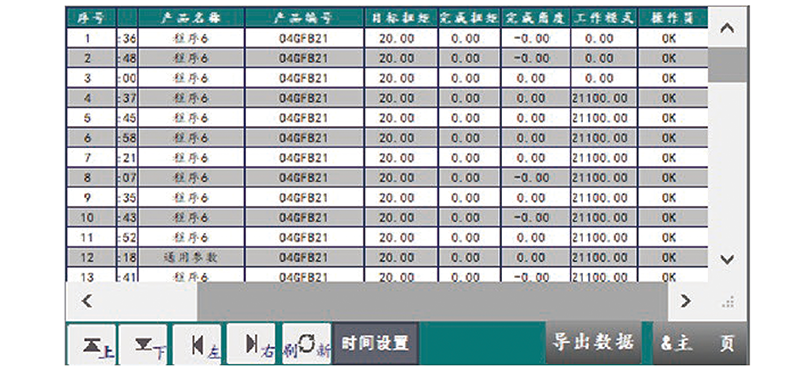Click target torque 20.00 in row 3

(x=401, y=78)
